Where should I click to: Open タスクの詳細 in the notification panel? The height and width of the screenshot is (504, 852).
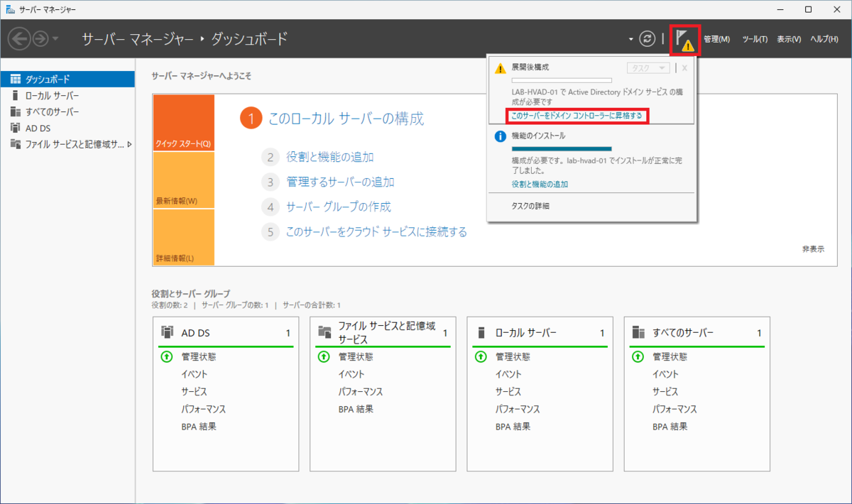(x=530, y=206)
